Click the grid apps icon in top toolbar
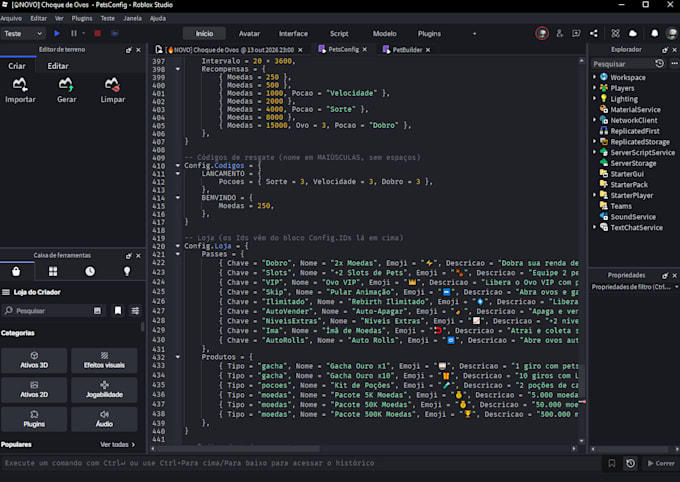 pos(615,33)
